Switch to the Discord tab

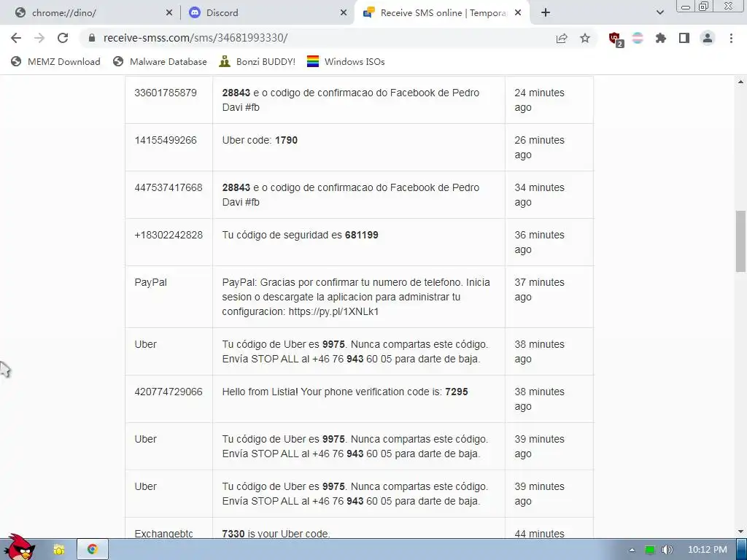267,13
